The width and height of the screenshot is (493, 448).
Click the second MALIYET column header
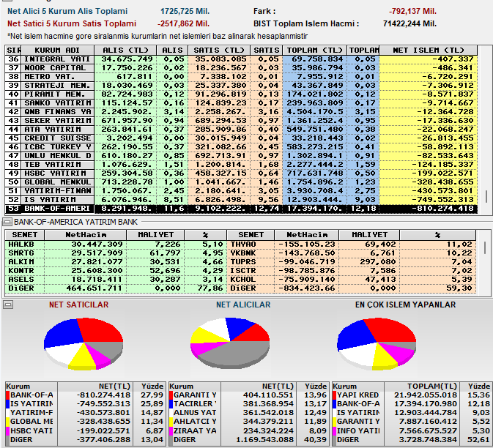coord(369,235)
